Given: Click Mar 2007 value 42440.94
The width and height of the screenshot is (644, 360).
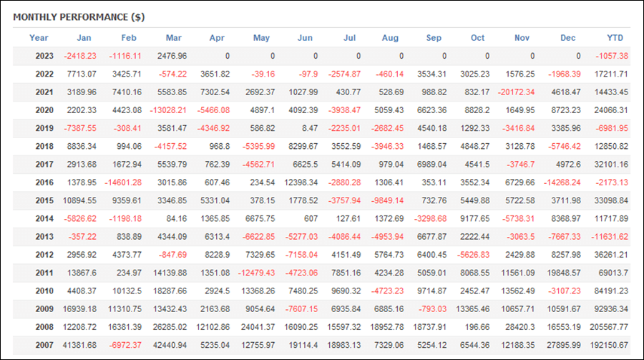Looking at the screenshot, I should tap(170, 345).
